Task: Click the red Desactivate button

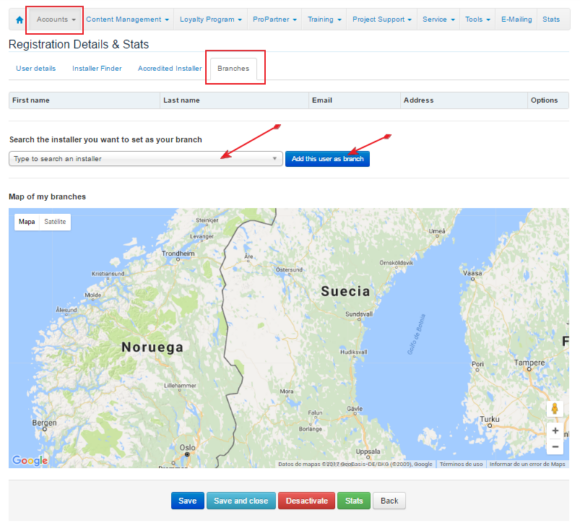Action: 307,501
